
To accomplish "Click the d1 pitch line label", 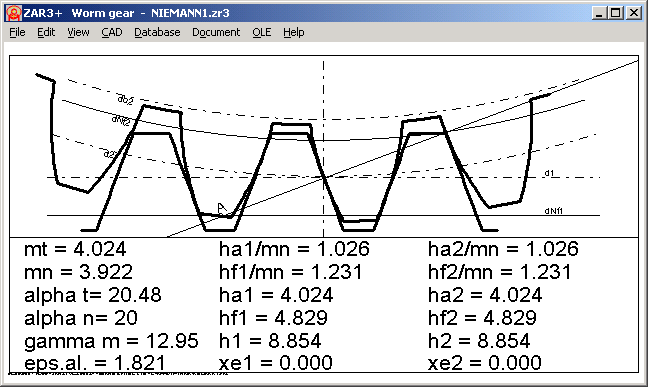I will point(549,173).
